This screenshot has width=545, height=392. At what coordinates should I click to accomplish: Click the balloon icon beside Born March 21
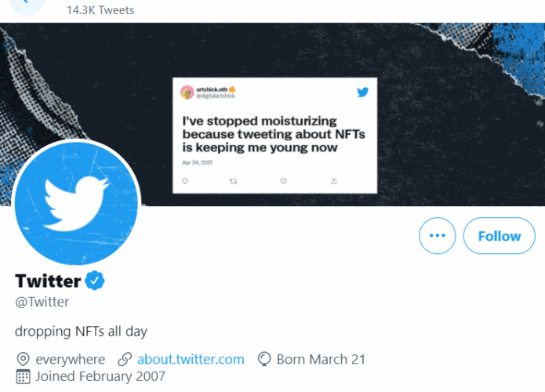click(x=264, y=359)
